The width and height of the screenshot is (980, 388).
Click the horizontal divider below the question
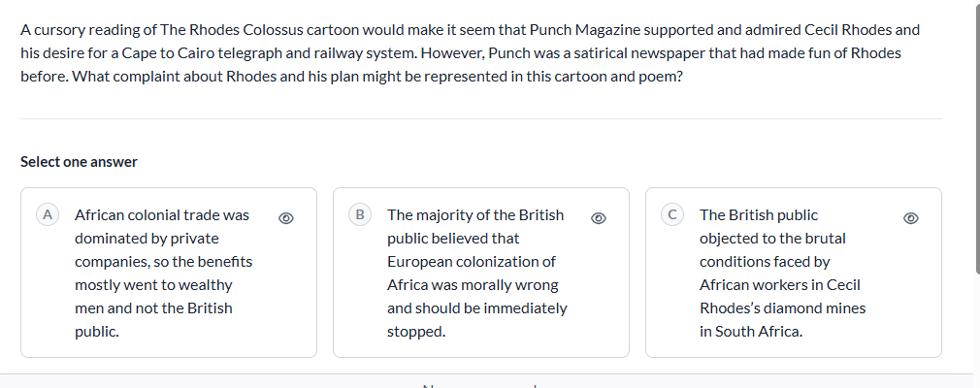[x=480, y=119]
